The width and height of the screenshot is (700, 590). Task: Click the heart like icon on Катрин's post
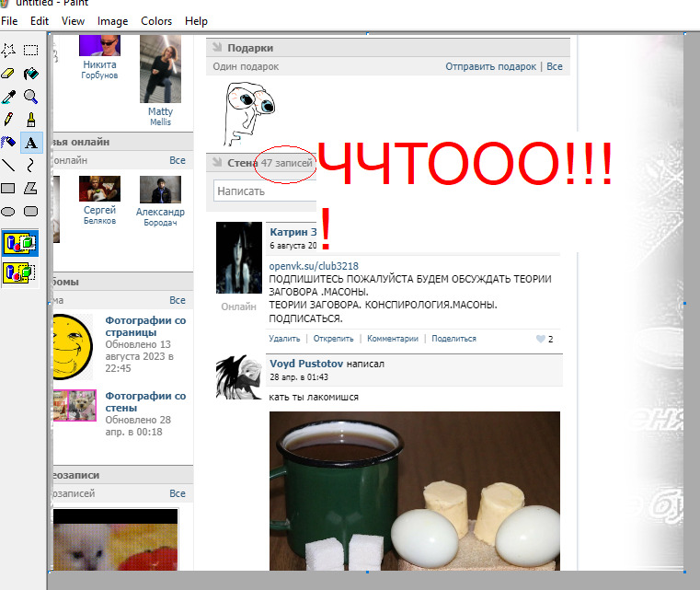[x=540, y=339]
